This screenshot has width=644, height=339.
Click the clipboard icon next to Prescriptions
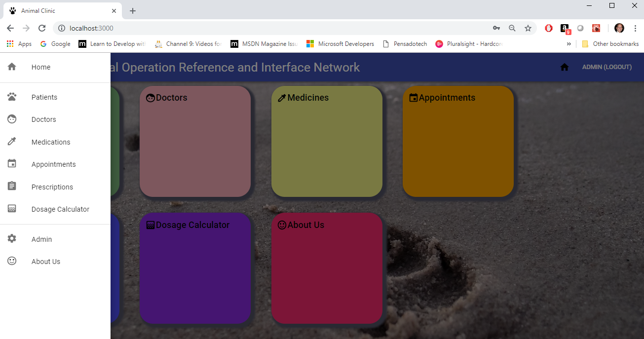[x=12, y=187]
